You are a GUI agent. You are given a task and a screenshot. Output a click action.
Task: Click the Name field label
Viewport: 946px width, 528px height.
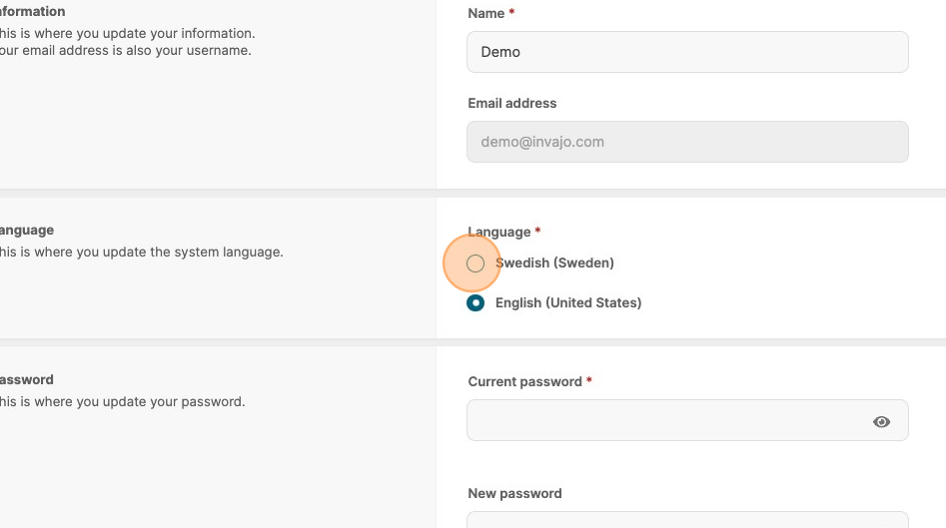point(486,13)
